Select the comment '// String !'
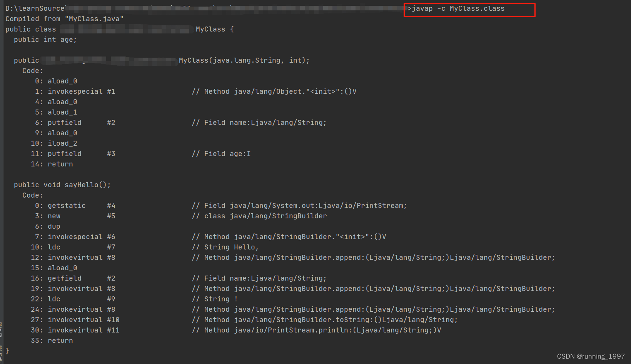The image size is (631, 364). click(215, 299)
